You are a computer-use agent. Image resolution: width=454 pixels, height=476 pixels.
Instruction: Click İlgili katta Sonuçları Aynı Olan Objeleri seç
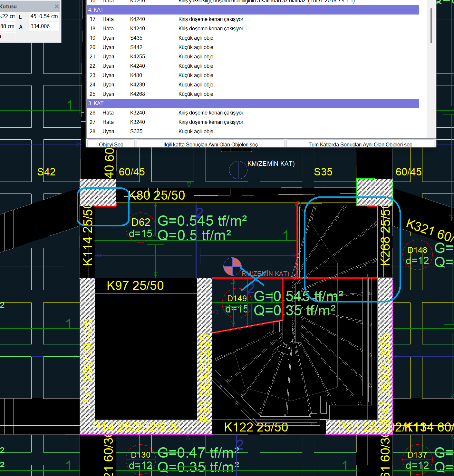click(x=210, y=144)
